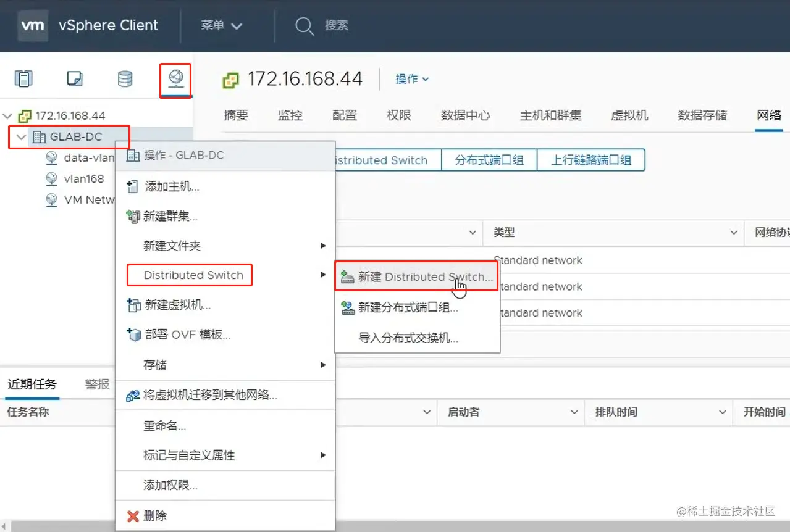Click the vCenter icon in the tree's 172.16.168.44 row
Screen dimensions: 790x532
[25, 115]
